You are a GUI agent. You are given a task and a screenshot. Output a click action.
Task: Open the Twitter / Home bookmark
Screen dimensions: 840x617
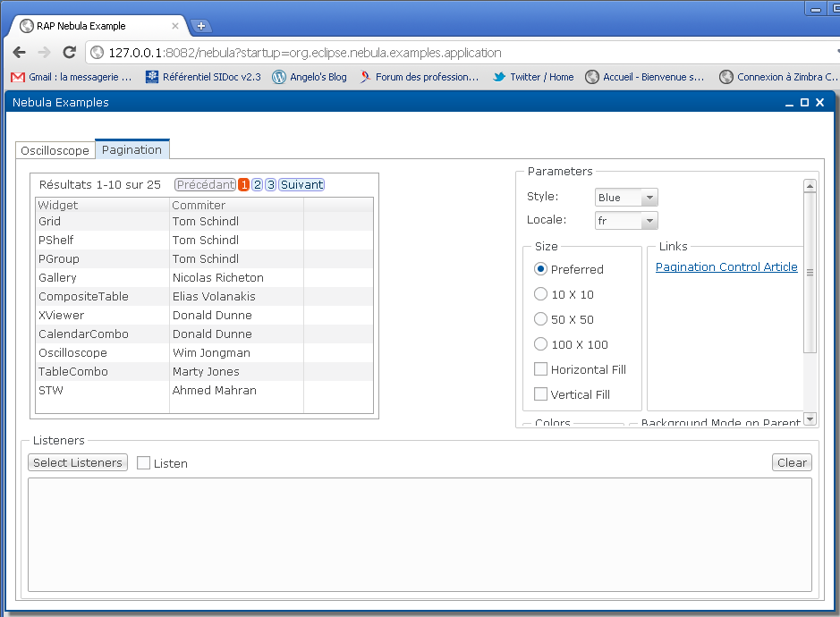point(533,77)
